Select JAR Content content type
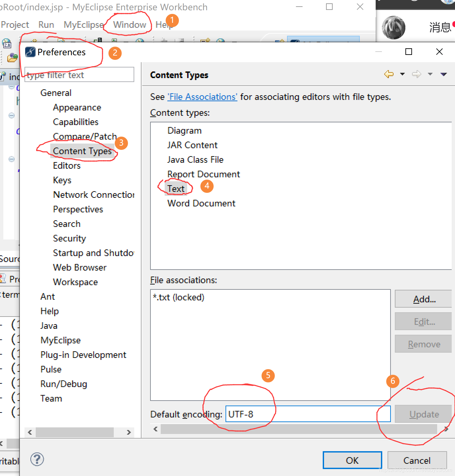The width and height of the screenshot is (455, 476). pos(192,145)
